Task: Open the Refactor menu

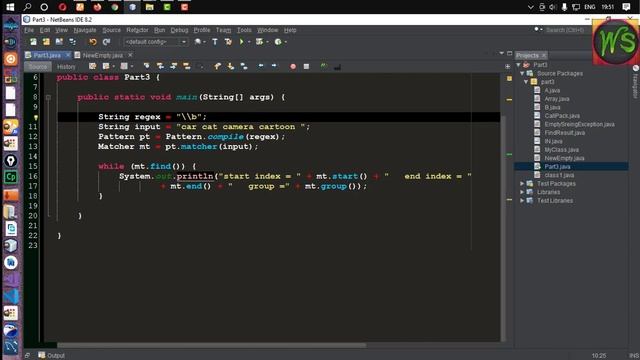Action: pyautogui.click(x=137, y=30)
